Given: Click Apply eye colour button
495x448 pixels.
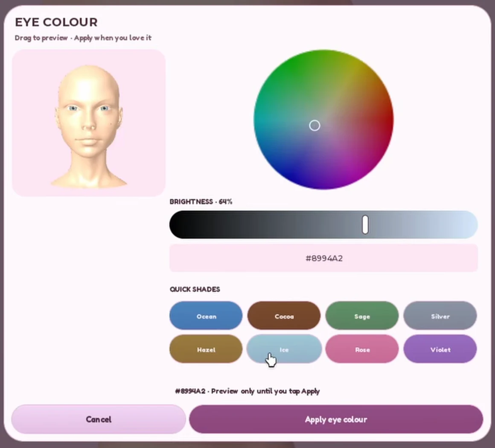Looking at the screenshot, I should pos(336,419).
